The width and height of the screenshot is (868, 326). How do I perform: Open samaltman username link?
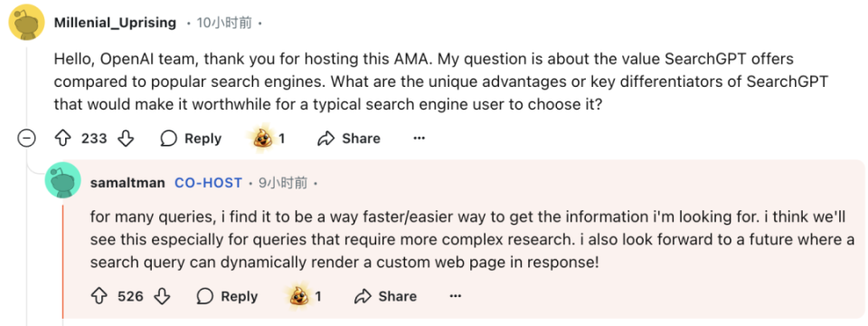click(x=127, y=182)
